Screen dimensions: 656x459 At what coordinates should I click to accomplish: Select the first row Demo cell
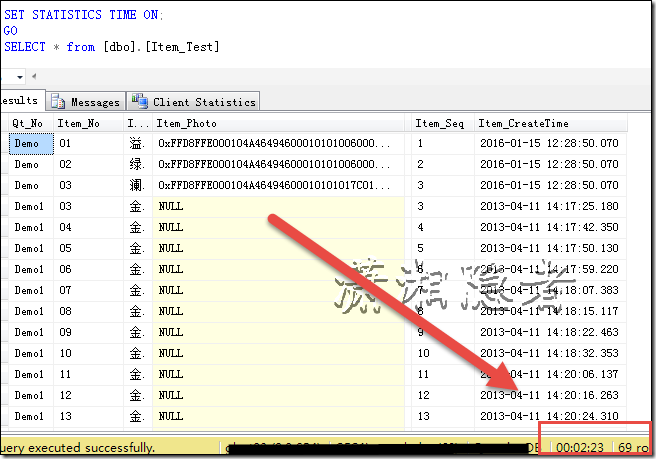tap(28, 144)
